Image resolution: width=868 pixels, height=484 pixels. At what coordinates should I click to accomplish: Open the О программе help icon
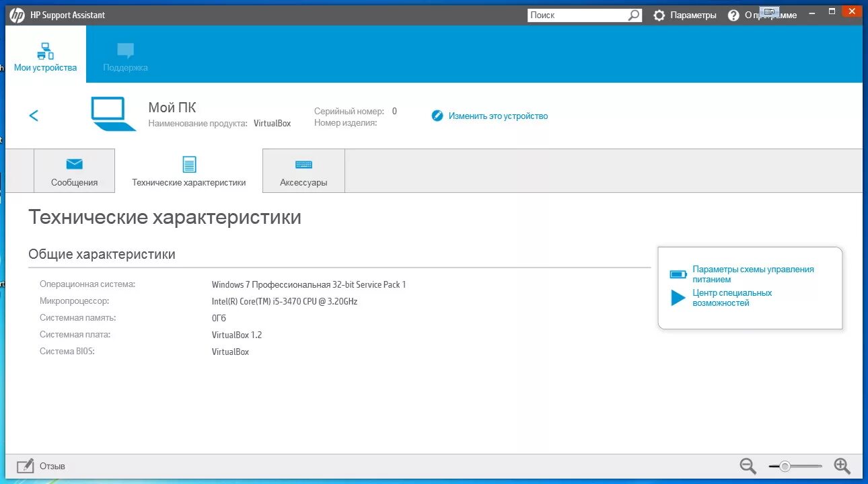733,15
